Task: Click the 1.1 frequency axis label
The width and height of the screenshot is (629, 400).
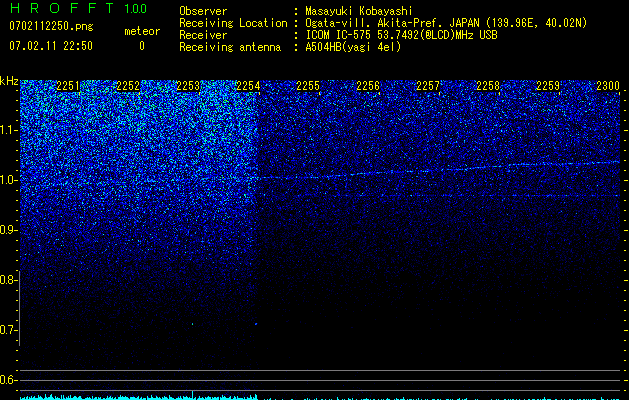Action: pos(9,130)
